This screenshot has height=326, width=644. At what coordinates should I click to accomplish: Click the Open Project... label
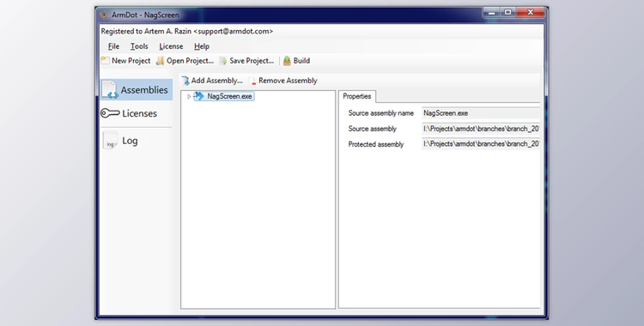point(190,61)
